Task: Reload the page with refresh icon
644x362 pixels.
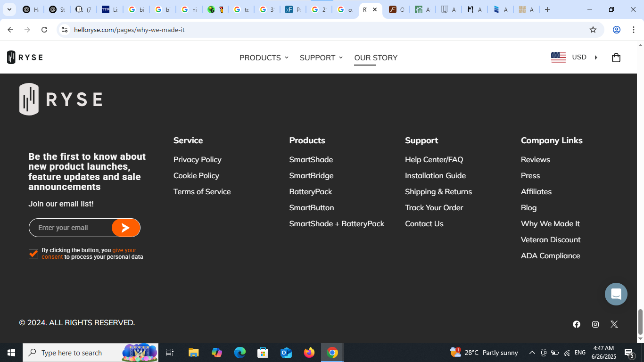Action: pyautogui.click(x=44, y=30)
